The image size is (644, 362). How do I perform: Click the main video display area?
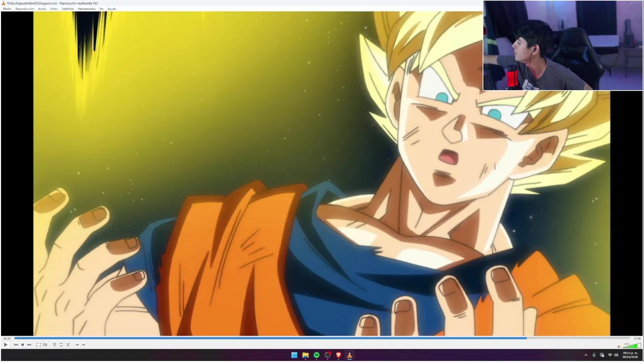coord(321,173)
